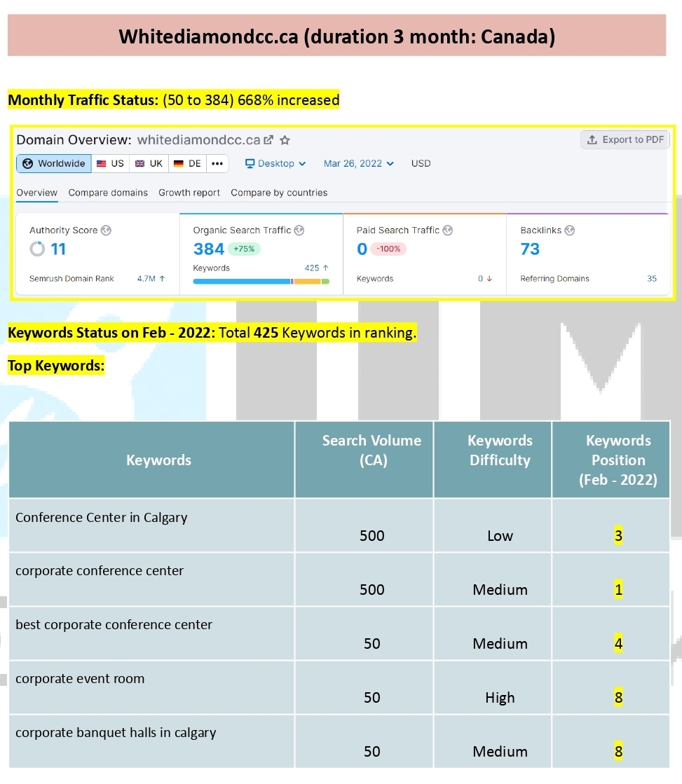This screenshot has width=682, height=784.
Task: Click the USD currency label
Action: 421,163
